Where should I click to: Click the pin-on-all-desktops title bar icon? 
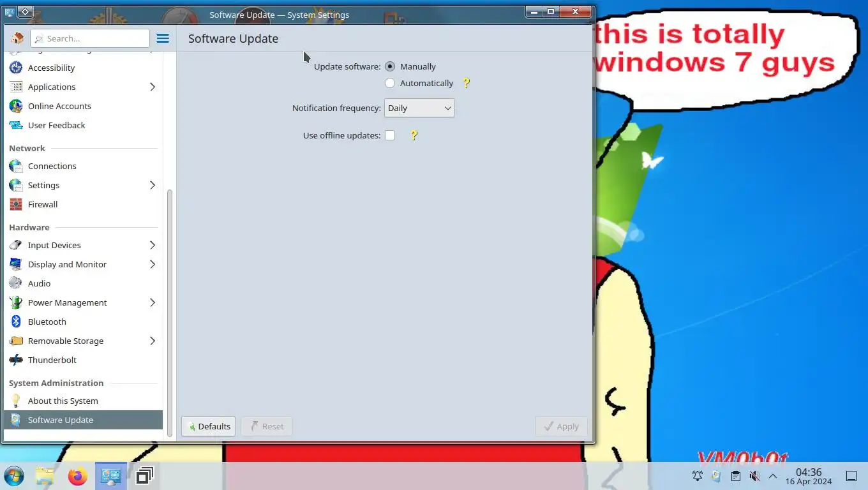point(25,11)
